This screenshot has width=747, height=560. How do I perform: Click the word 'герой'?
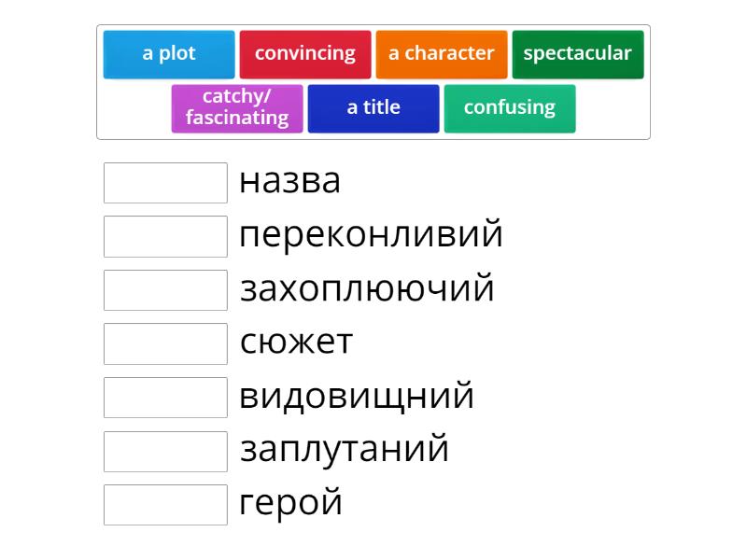(291, 504)
